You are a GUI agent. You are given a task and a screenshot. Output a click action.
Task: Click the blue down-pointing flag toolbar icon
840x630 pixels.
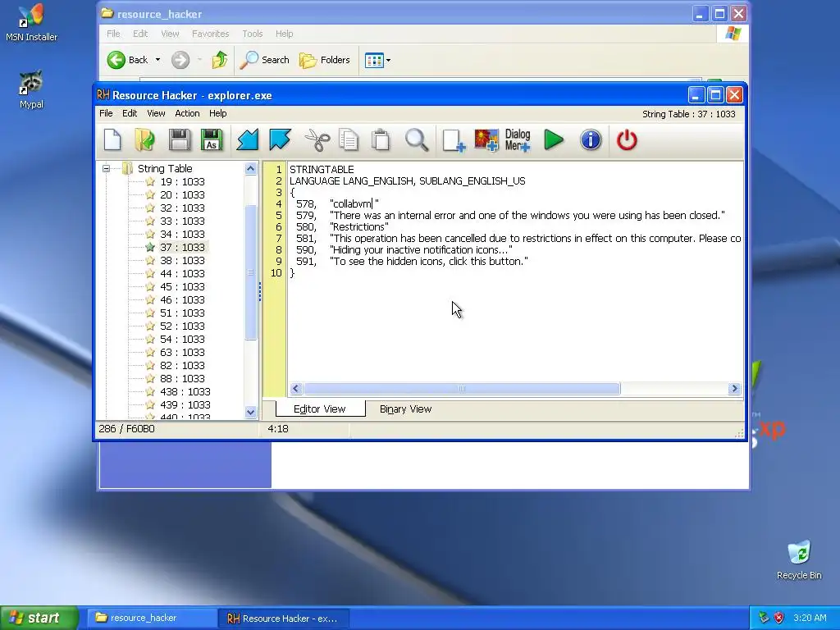click(x=280, y=140)
